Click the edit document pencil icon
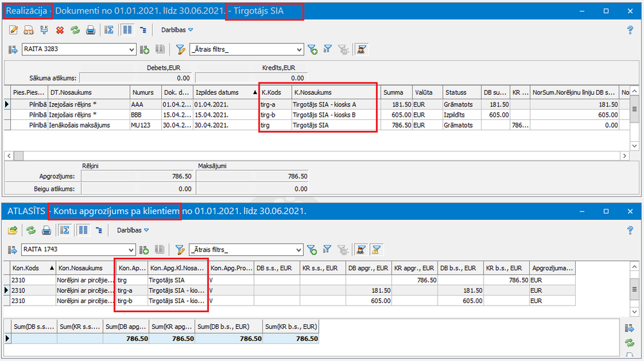Viewport: 644px width, 361px height. pos(14,30)
